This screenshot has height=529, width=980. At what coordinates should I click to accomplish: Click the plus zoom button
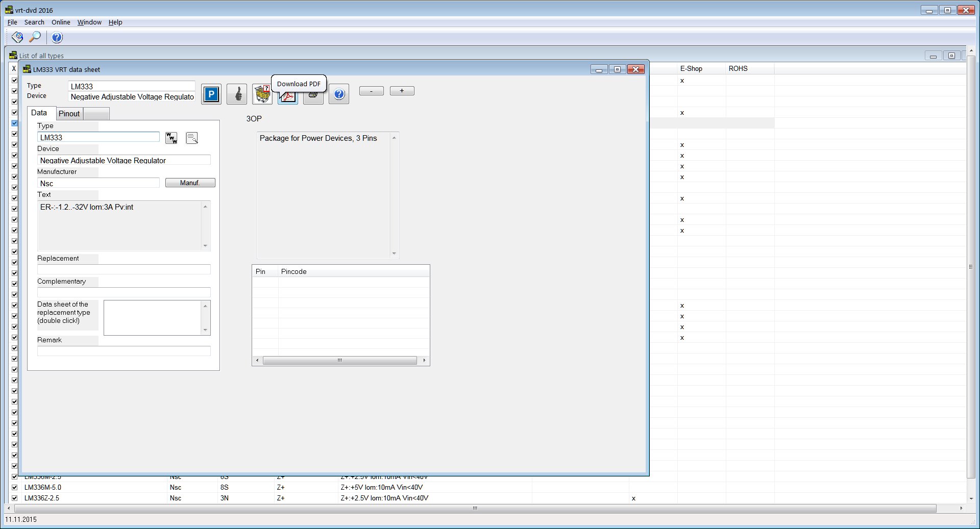click(402, 91)
